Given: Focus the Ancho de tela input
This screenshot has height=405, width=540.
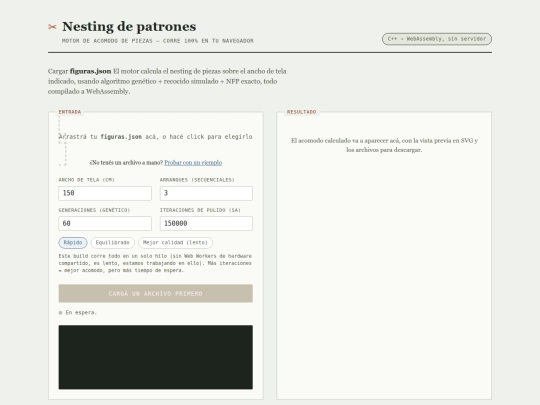Looking at the screenshot, I should [105, 193].
